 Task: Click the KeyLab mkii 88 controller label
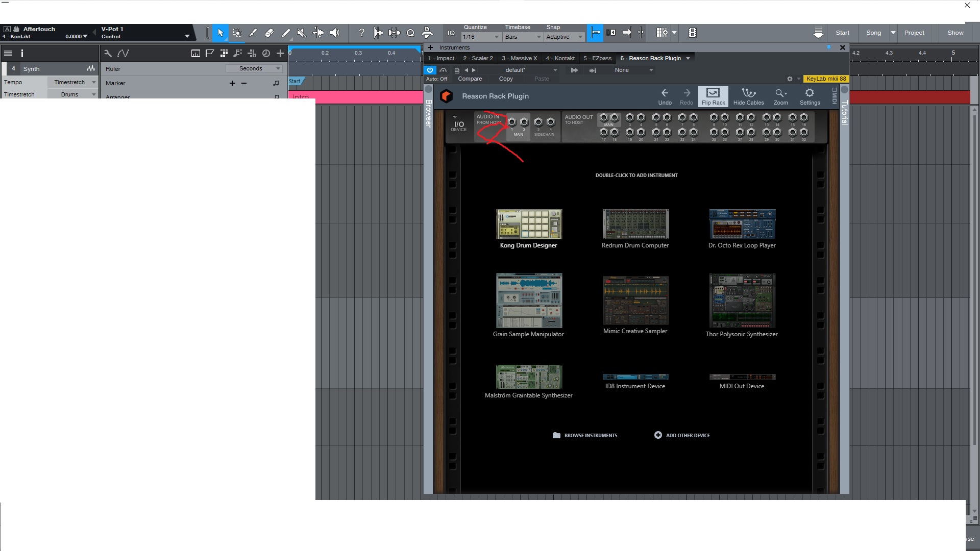[x=826, y=79]
